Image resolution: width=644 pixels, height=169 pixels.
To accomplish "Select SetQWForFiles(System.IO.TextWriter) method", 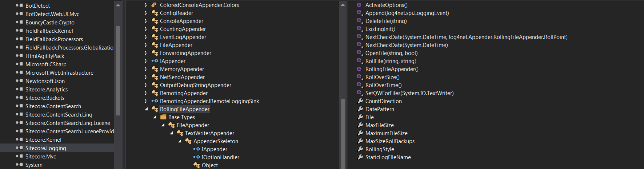I will (409, 93).
